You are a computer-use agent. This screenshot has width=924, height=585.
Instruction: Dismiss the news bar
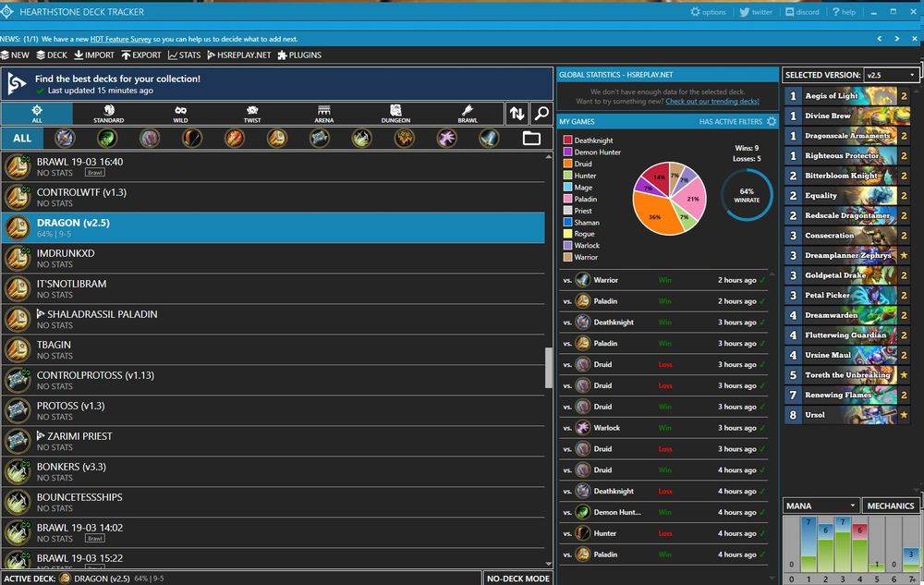coord(915,39)
